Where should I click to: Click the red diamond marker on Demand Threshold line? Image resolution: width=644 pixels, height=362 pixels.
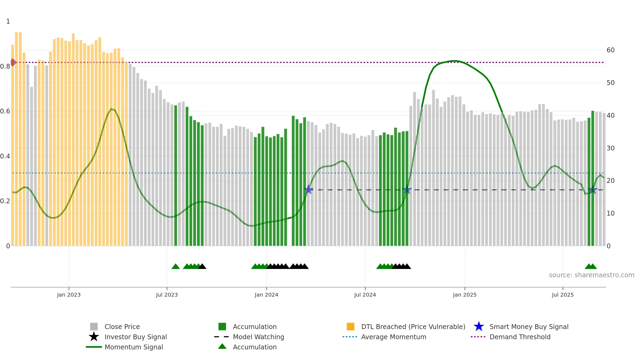point(13,62)
